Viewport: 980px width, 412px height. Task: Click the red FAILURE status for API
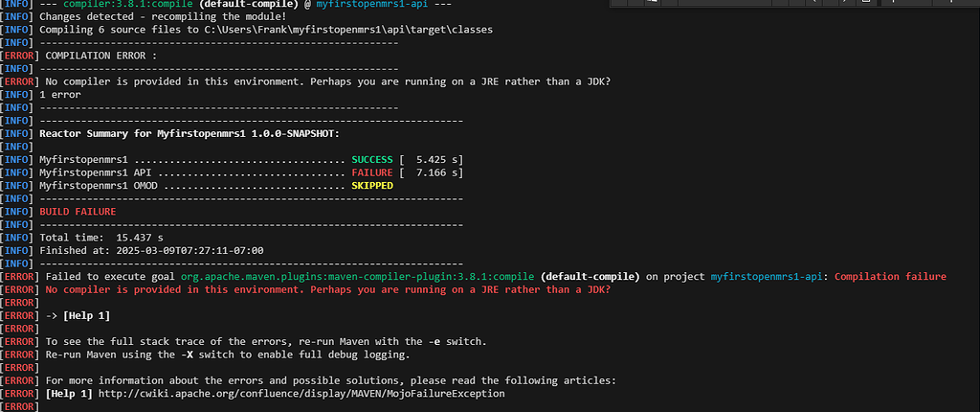(374, 172)
